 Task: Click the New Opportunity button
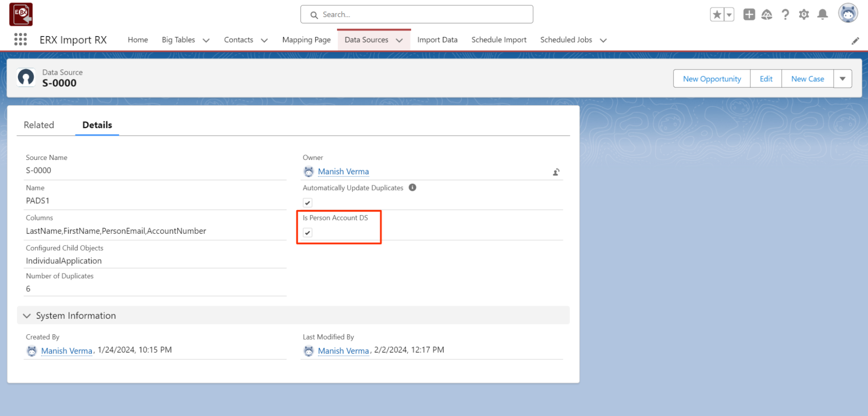coord(712,79)
